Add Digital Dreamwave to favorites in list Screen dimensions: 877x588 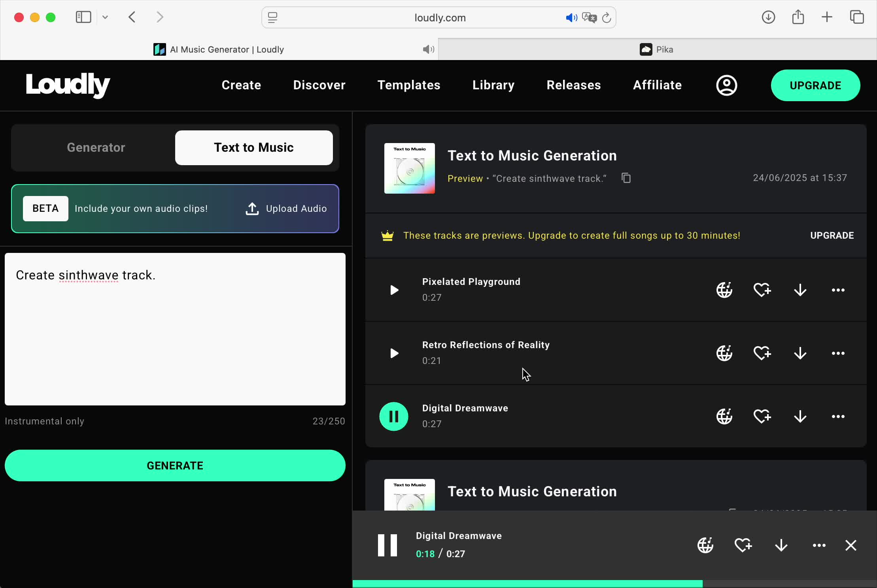[x=762, y=416]
